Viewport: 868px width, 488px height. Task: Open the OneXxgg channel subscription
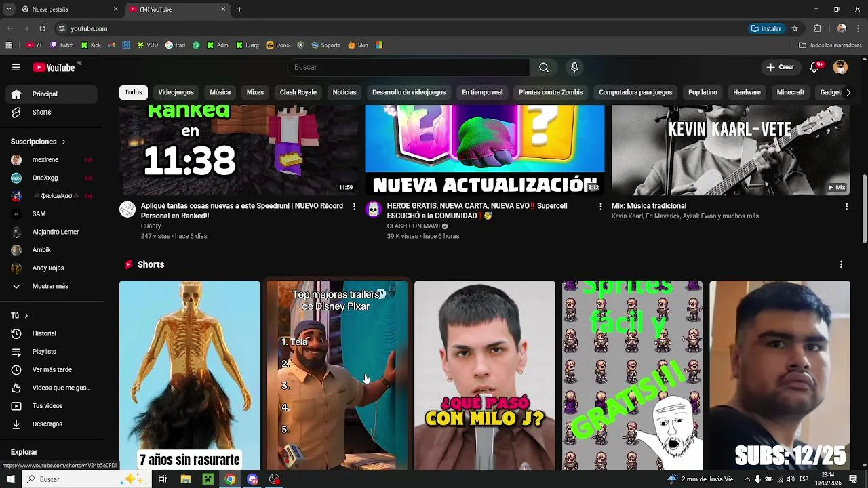53,178
